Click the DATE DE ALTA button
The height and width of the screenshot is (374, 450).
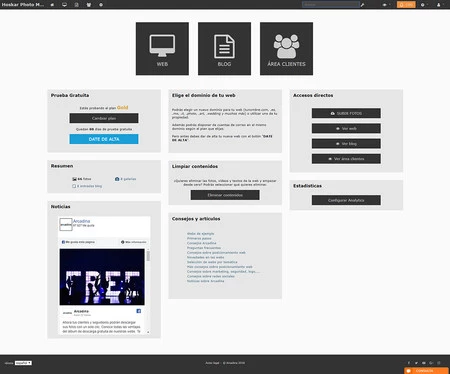click(104, 139)
